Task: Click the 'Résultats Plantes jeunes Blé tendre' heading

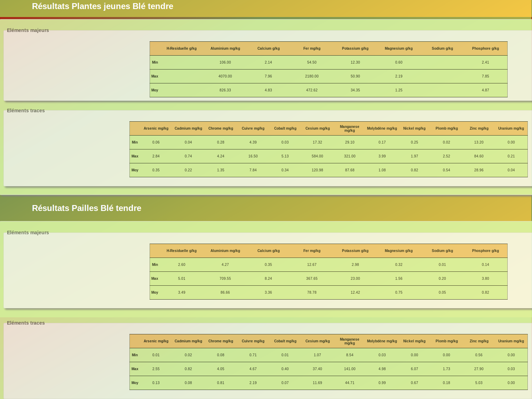Action: [x=103, y=6]
